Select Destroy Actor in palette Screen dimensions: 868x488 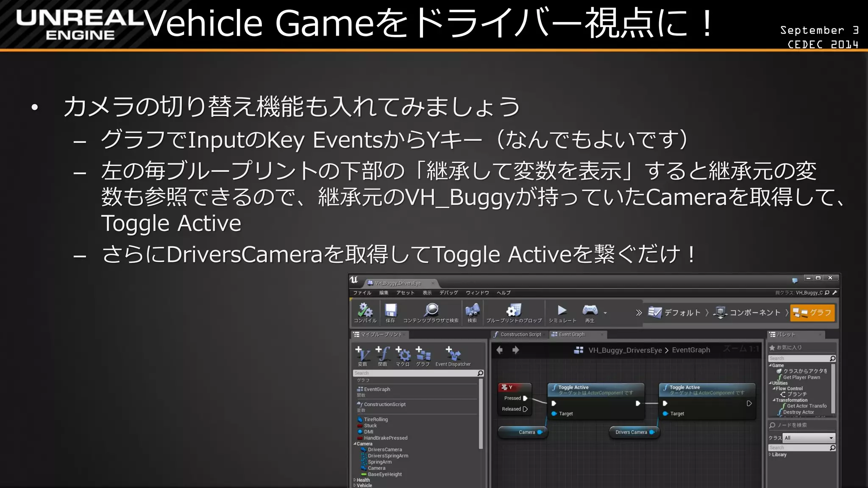click(x=796, y=412)
